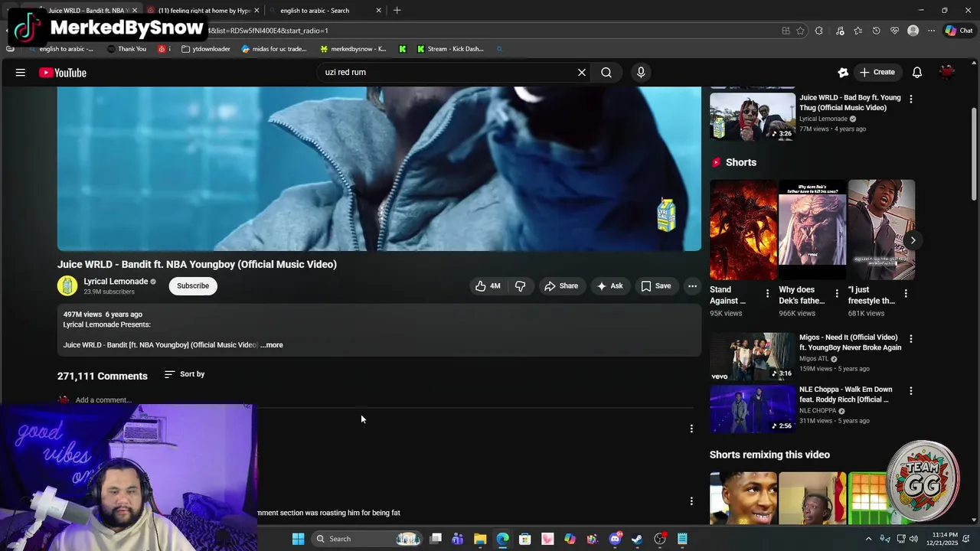Open the Migos ATL channel link
Screen dimensions: 980x551
tap(814, 359)
